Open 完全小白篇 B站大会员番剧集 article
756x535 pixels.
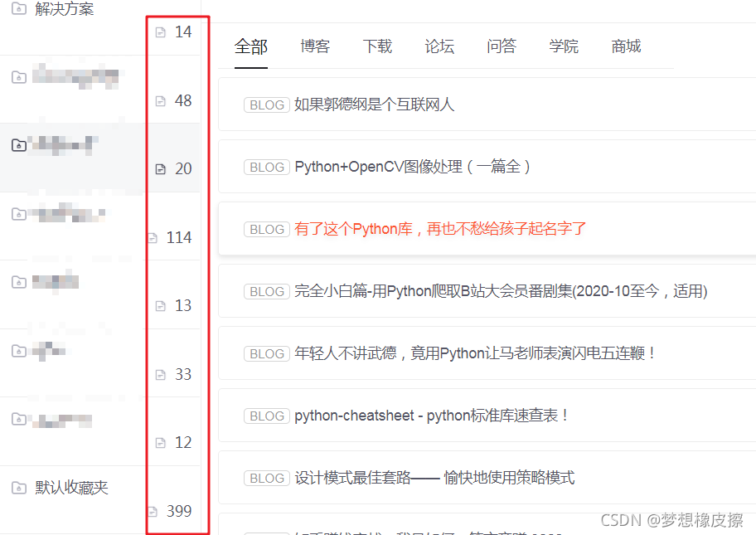(x=501, y=291)
